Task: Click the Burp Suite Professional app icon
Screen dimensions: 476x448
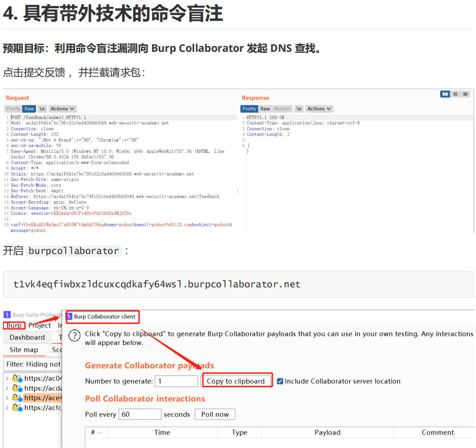Action: [x=7, y=315]
